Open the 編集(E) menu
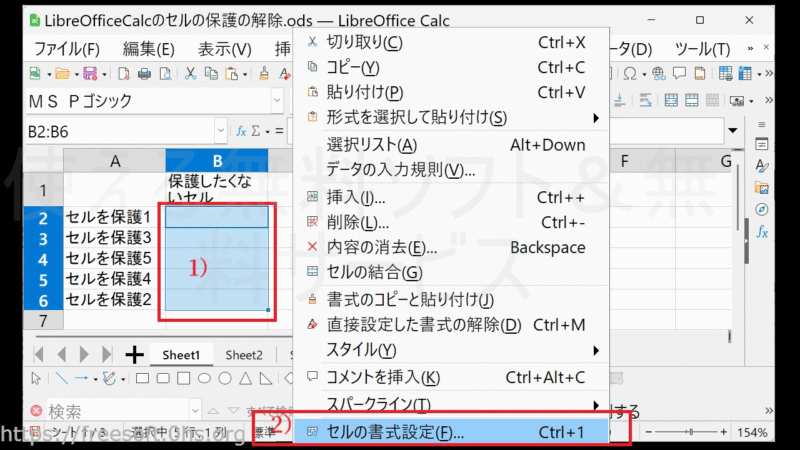800x450 pixels. click(148, 48)
